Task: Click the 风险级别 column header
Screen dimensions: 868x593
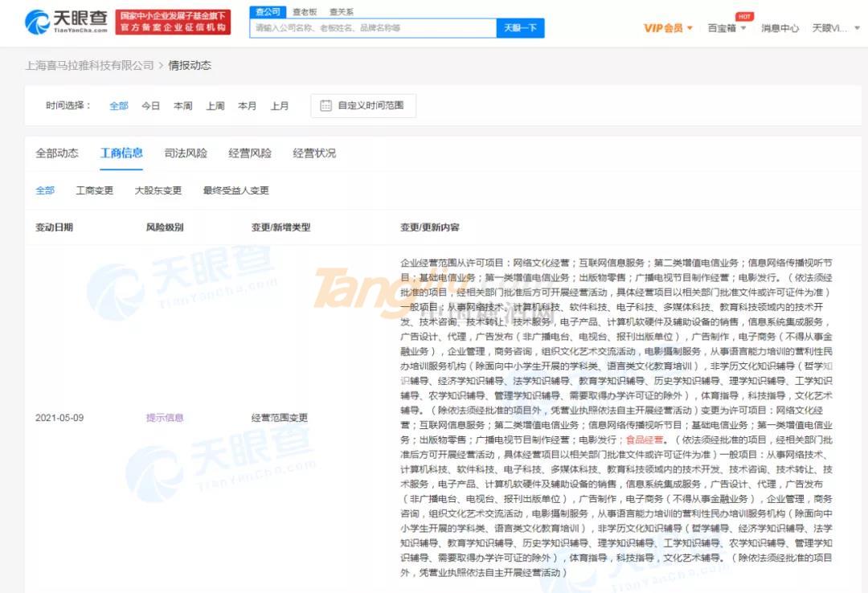Action: pyautogui.click(x=165, y=227)
